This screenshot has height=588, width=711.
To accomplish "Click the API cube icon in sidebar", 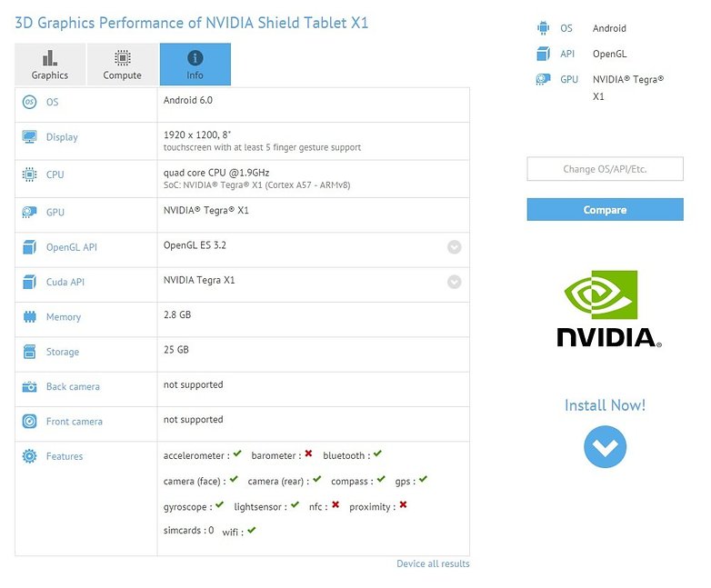I will [543, 54].
